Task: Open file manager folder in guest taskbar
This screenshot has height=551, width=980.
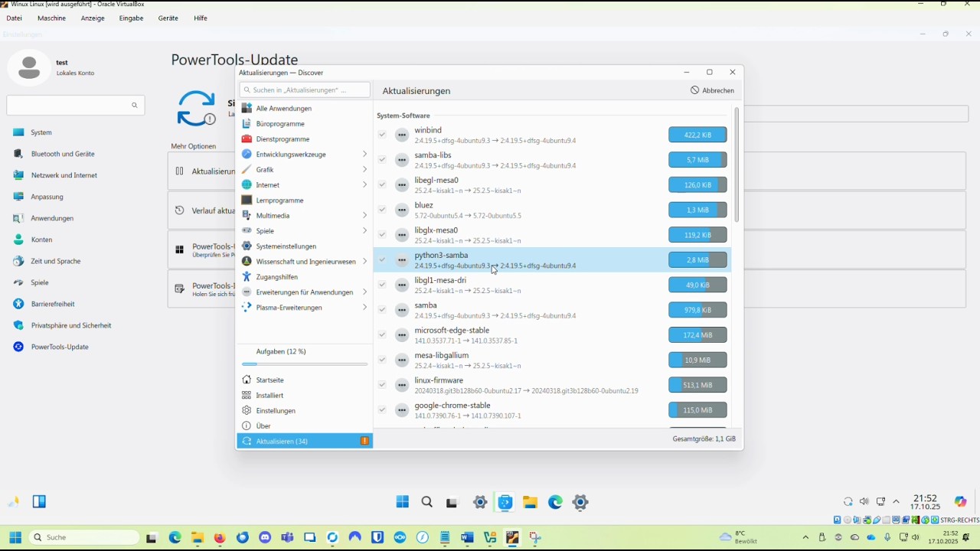Action: 530,502
